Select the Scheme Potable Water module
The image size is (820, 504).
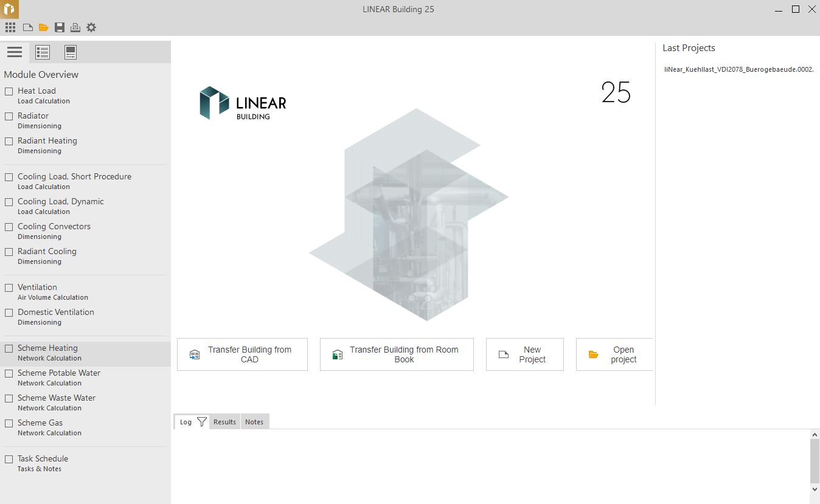coord(85,378)
